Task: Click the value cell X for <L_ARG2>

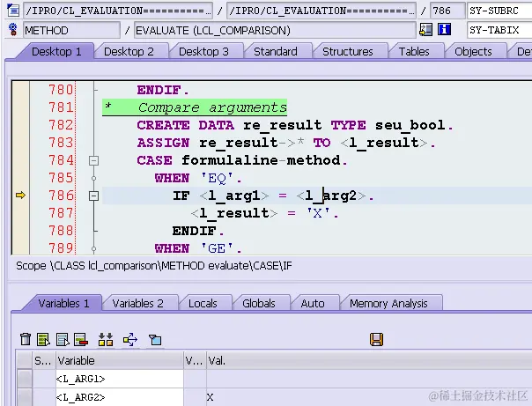Action: [x=369, y=397]
